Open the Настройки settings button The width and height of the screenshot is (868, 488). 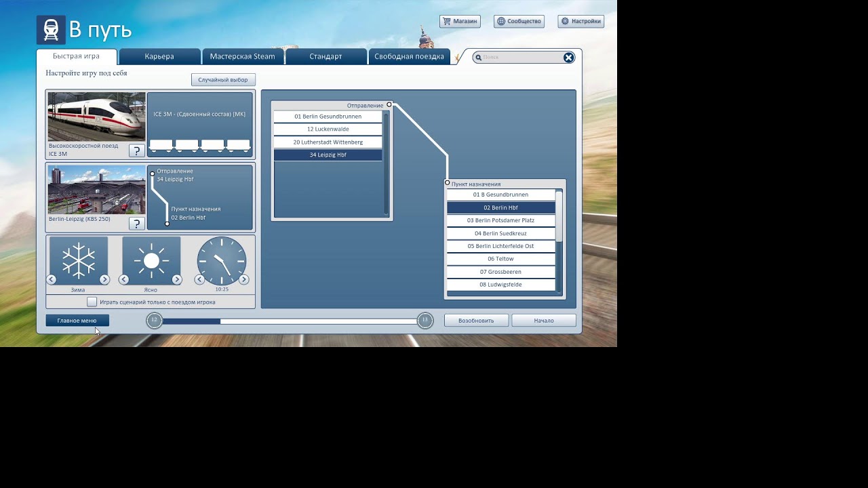580,22
